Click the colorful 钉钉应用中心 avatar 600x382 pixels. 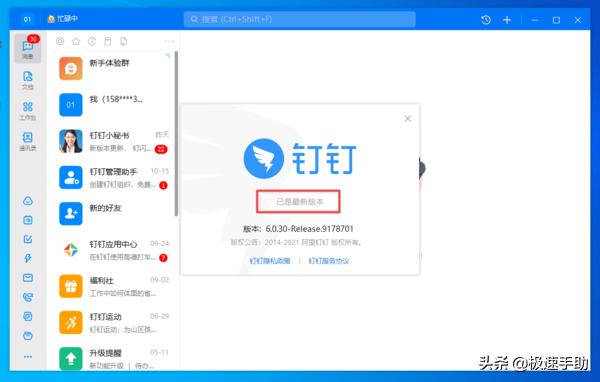[71, 250]
